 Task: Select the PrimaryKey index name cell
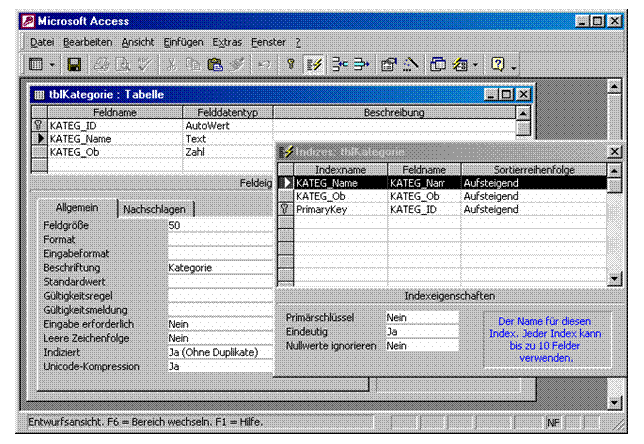click(x=340, y=209)
